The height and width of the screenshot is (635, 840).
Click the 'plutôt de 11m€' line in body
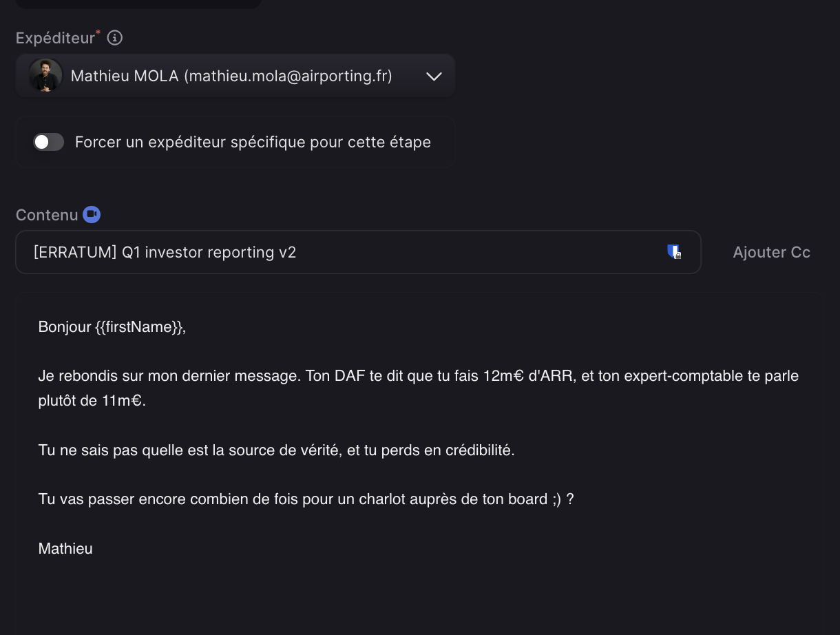pyautogui.click(x=92, y=400)
